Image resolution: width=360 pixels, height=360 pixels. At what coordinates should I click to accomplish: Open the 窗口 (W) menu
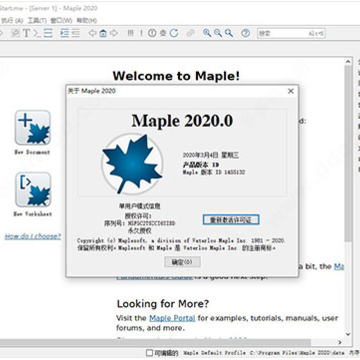61,21
